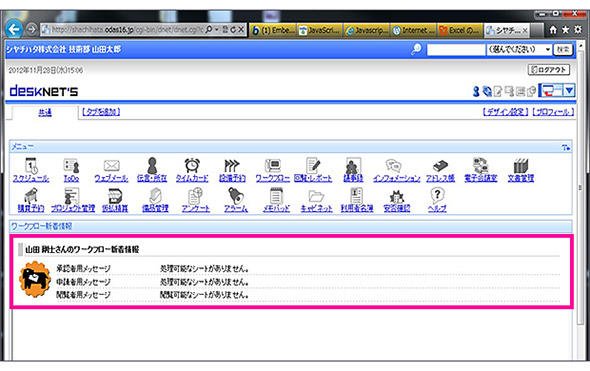The width and height of the screenshot is (590, 371).
Task: Click the メニュー panel settings icon
Action: tap(566, 147)
